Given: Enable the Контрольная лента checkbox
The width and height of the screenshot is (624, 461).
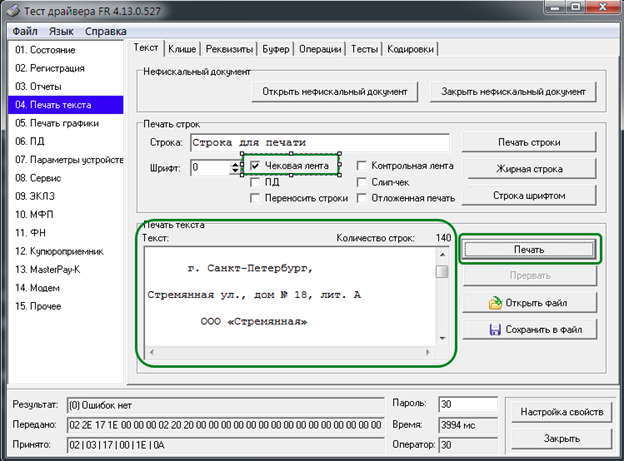Looking at the screenshot, I should pyautogui.click(x=363, y=166).
